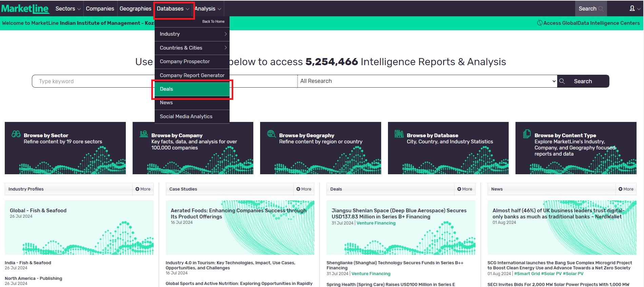Choose Company Prospector in the menu
Viewport: 644px width, 287px height.
tap(185, 61)
